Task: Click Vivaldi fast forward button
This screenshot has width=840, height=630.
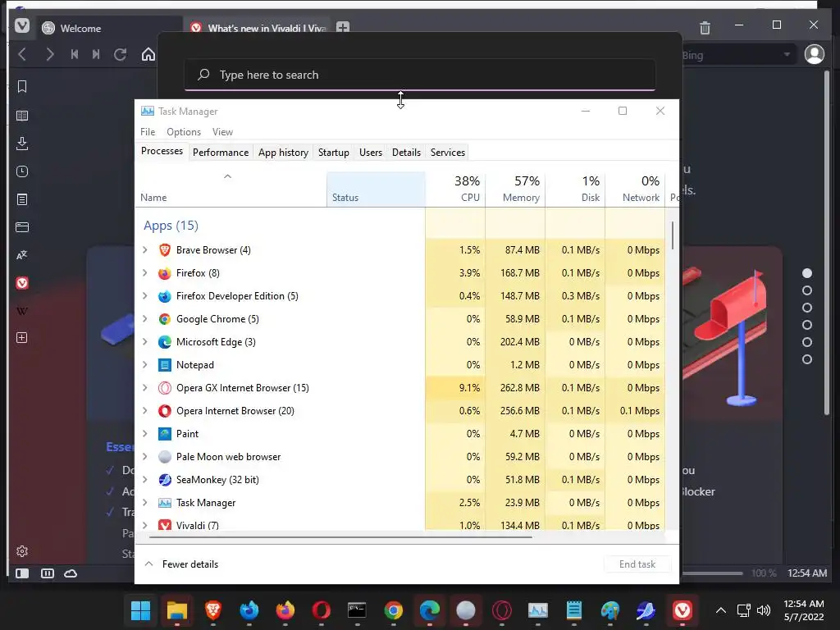Action: pyautogui.click(x=96, y=54)
